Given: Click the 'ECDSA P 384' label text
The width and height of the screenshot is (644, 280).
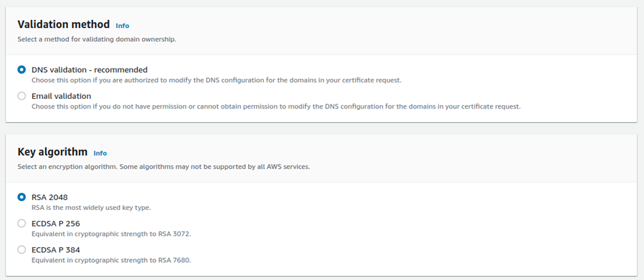Looking at the screenshot, I should click(56, 250).
